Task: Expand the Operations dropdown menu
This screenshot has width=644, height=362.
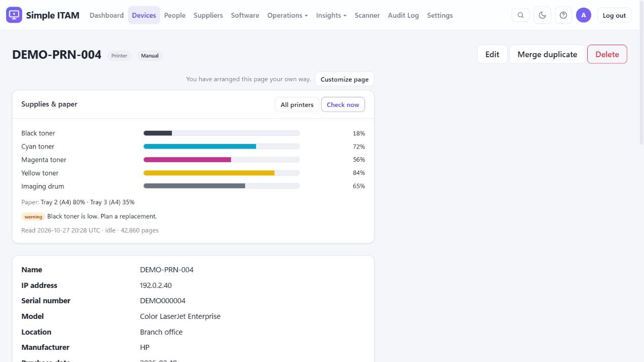Action: pos(288,15)
